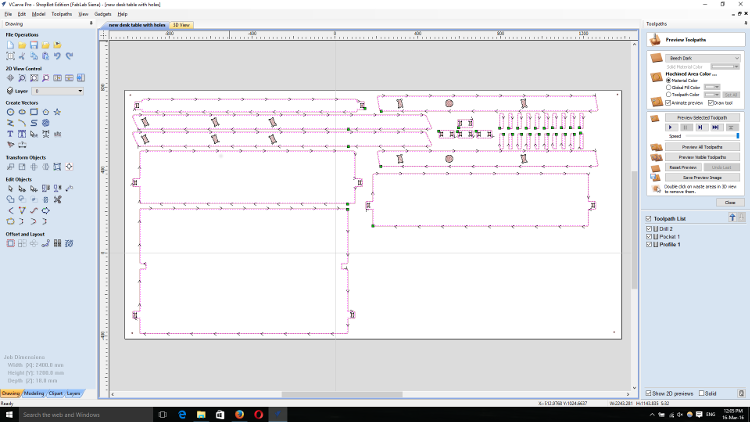Toggle the Animate preview checkbox

pyautogui.click(x=668, y=103)
